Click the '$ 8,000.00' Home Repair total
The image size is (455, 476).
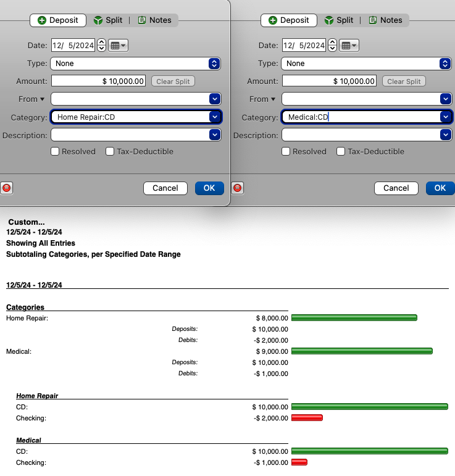pyautogui.click(x=272, y=318)
